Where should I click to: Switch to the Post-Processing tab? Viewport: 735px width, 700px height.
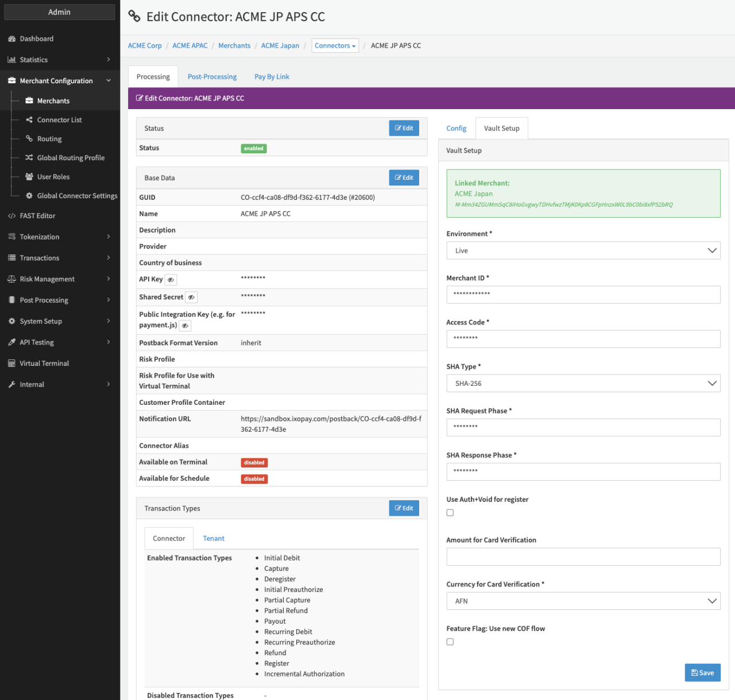click(212, 77)
